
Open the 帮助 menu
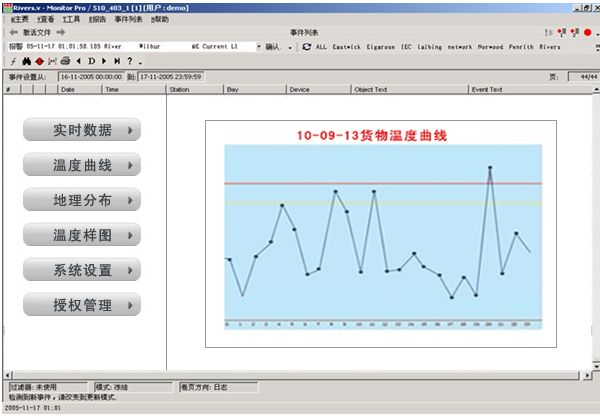160,19
